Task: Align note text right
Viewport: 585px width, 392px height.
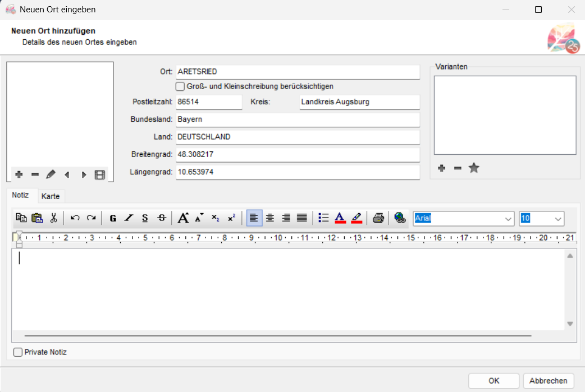Action: (x=286, y=218)
